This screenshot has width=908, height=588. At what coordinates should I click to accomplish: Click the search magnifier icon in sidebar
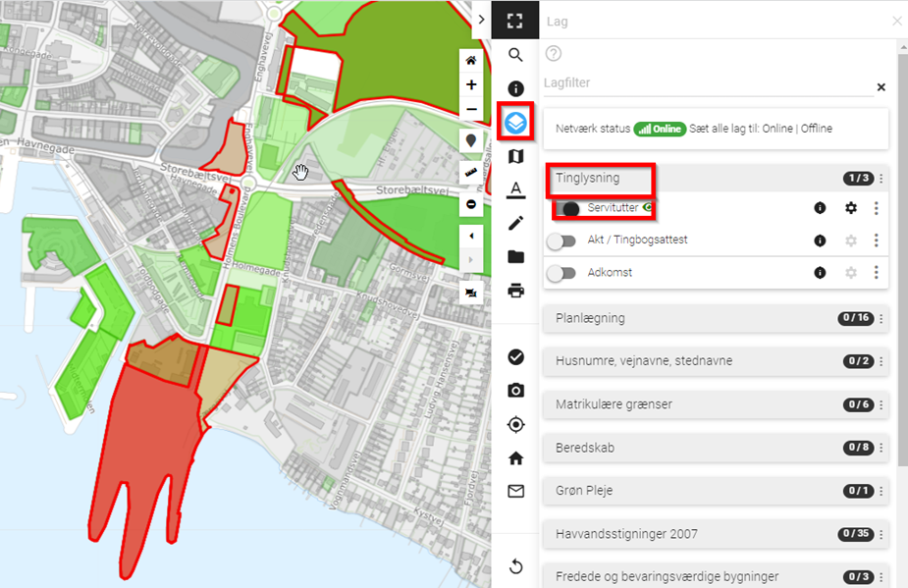coord(515,55)
